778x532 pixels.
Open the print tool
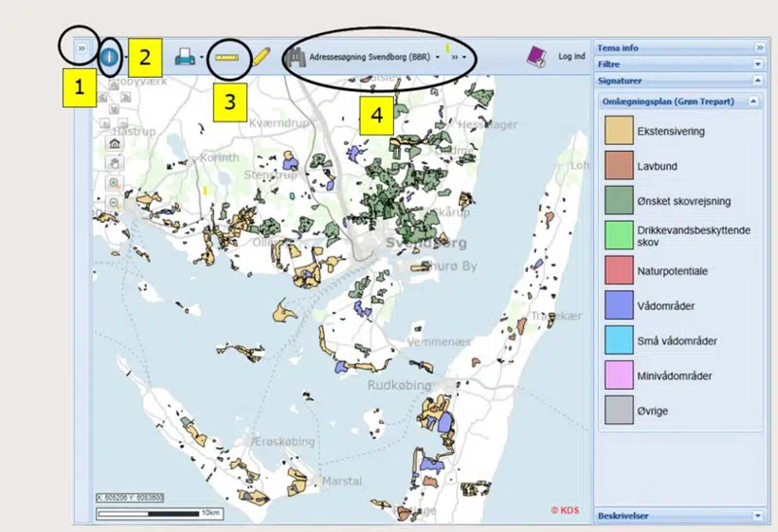185,57
